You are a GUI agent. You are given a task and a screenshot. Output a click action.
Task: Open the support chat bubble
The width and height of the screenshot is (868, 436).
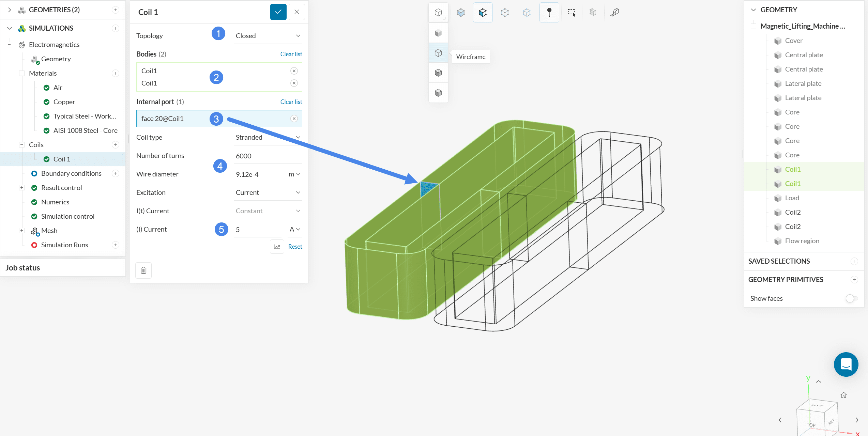point(846,364)
